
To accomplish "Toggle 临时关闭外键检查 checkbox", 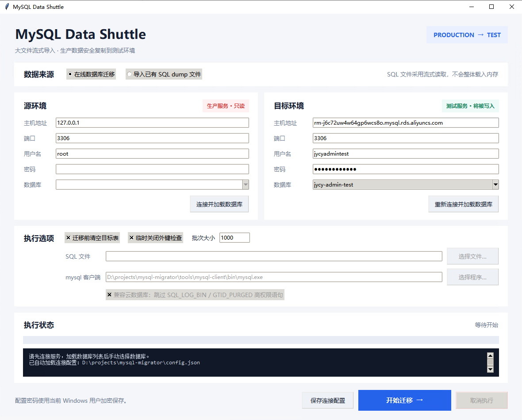I will point(155,237).
